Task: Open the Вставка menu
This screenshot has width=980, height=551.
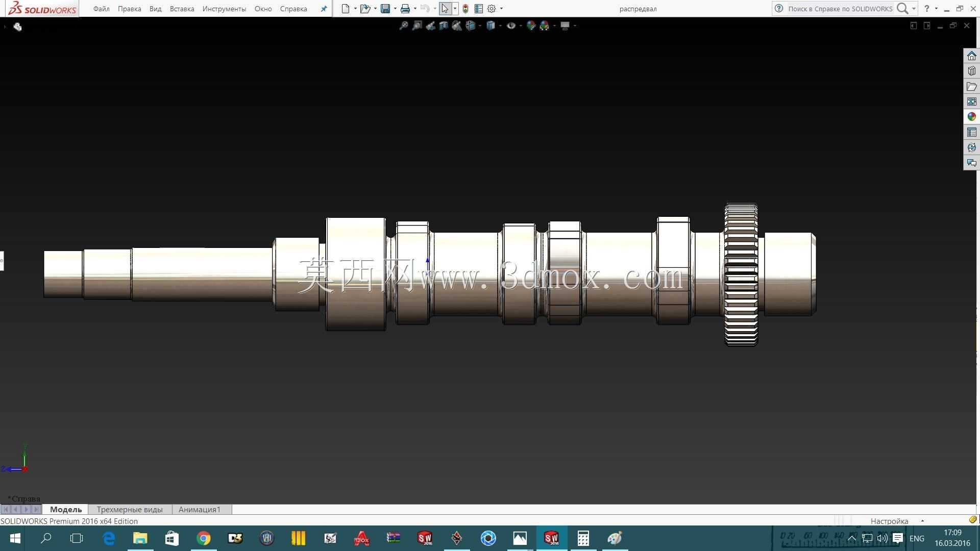Action: pyautogui.click(x=182, y=9)
